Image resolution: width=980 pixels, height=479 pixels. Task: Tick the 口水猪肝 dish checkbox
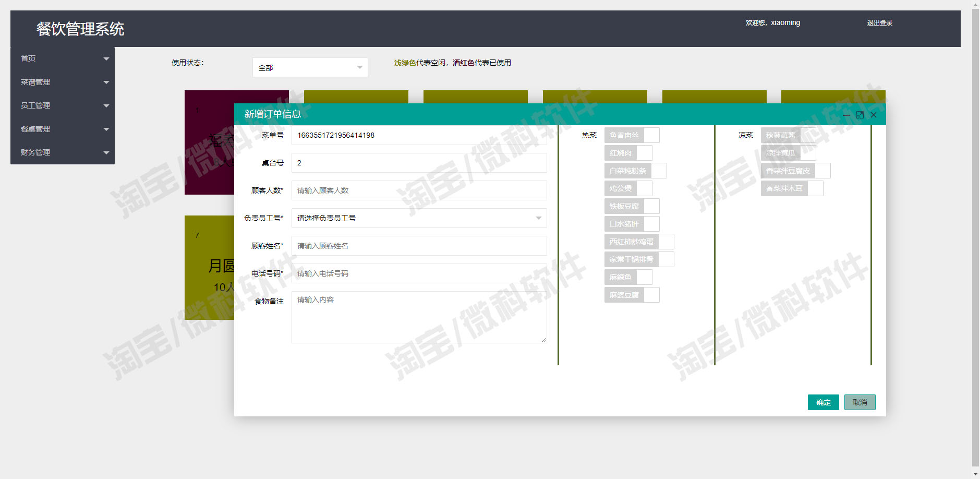tap(632, 224)
